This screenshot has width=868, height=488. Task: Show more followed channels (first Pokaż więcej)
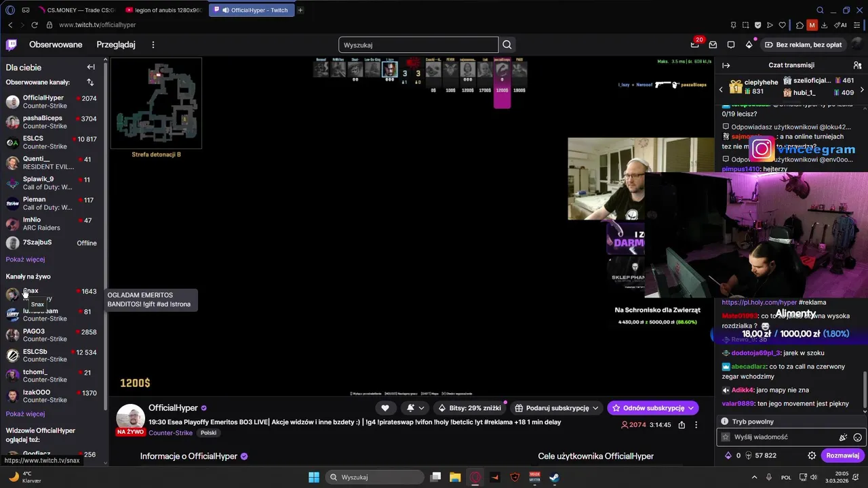click(x=25, y=260)
